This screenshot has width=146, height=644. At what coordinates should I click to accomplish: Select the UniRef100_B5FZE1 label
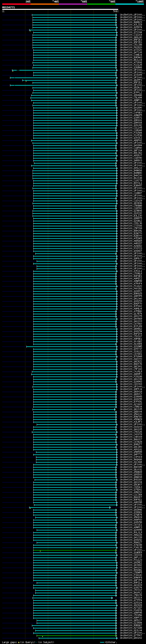[131, 83]
